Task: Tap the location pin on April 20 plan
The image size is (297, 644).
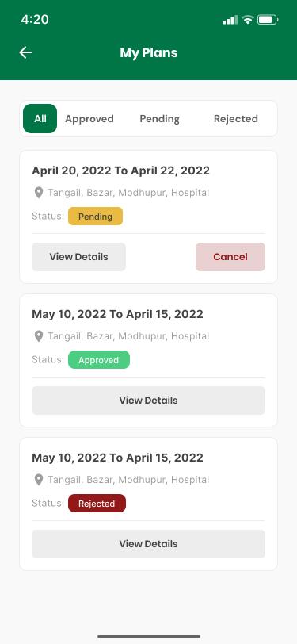Action: pos(39,193)
